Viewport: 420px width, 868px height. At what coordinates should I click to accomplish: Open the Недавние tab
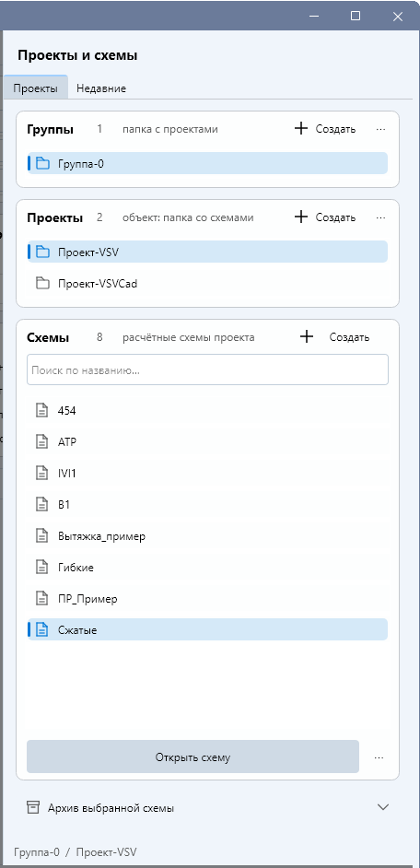[x=101, y=88]
